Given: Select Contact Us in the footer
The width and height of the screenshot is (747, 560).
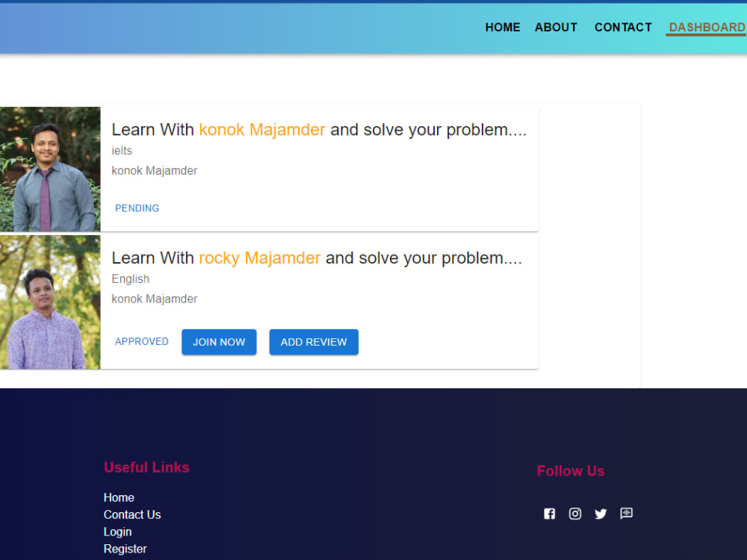Looking at the screenshot, I should click(132, 514).
